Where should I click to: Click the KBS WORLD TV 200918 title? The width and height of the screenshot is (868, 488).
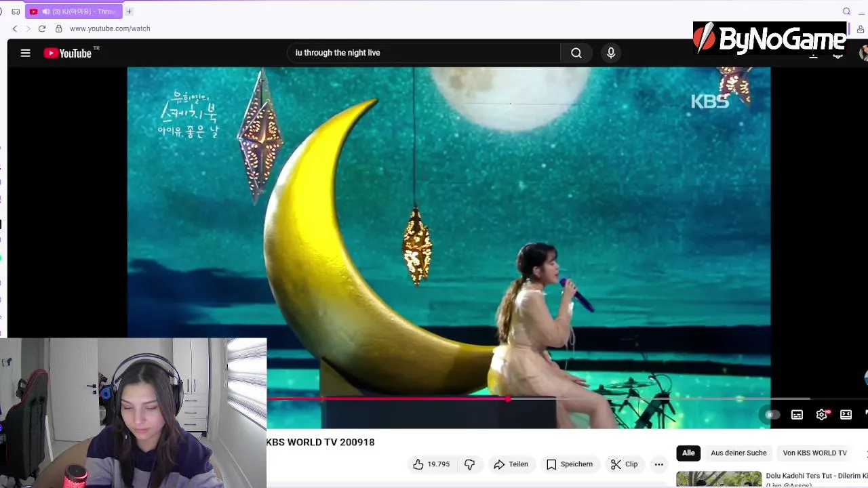320,442
